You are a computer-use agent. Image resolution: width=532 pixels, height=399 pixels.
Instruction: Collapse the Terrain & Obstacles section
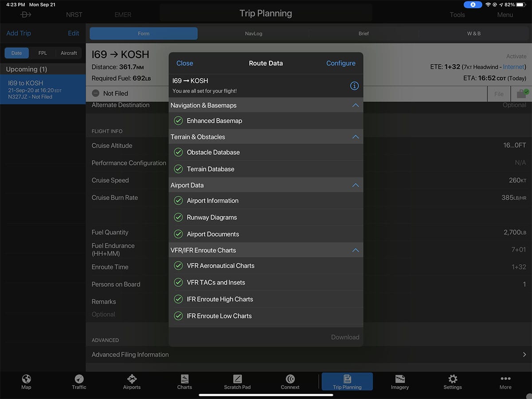coord(355,137)
